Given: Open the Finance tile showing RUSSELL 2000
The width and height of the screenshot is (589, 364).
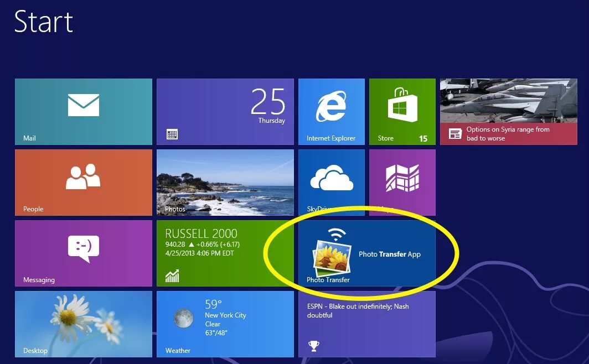Looking at the screenshot, I should point(225,253).
